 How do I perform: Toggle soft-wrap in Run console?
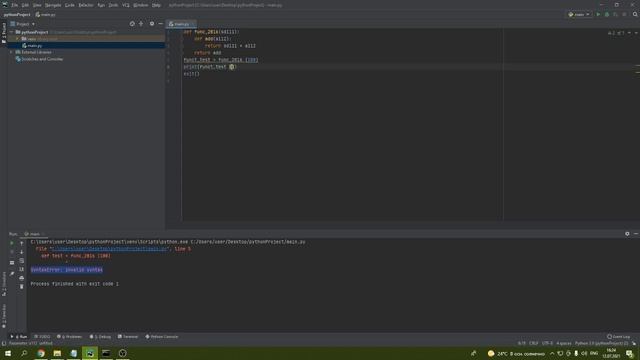coord(22,261)
